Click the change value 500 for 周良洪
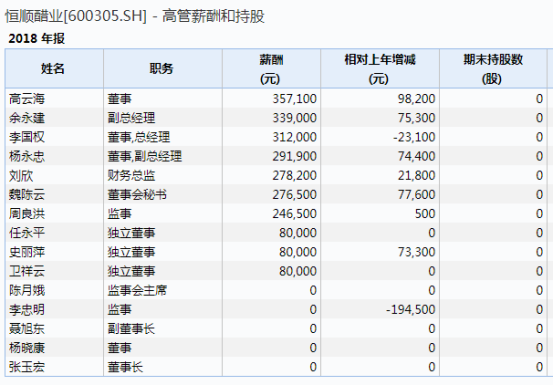 [x=425, y=214]
